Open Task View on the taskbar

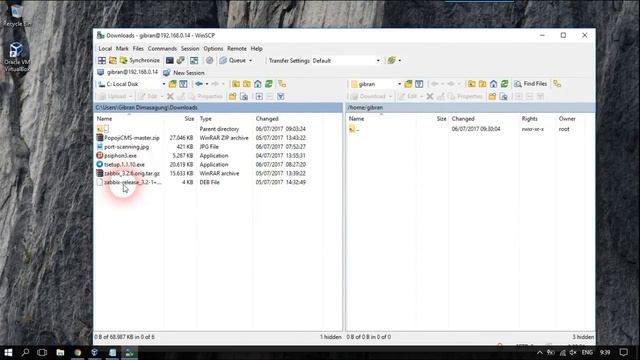(42, 352)
